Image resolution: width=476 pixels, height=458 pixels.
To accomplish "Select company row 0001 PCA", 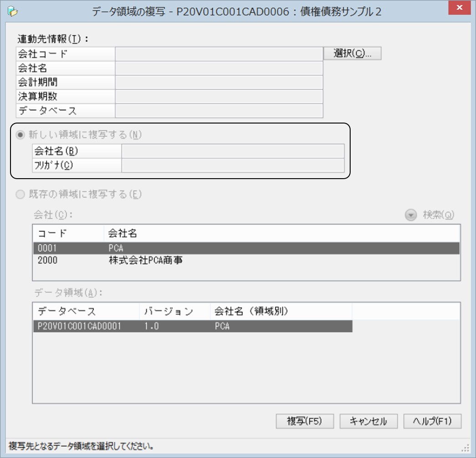I will 246,248.
